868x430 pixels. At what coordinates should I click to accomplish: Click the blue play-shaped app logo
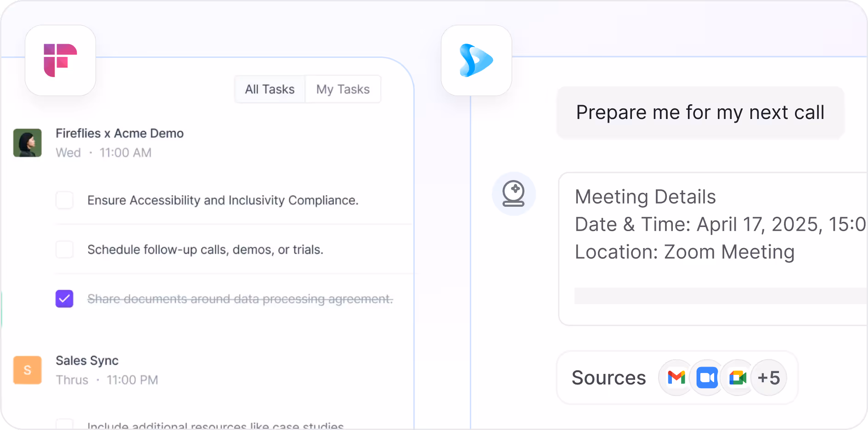click(476, 60)
